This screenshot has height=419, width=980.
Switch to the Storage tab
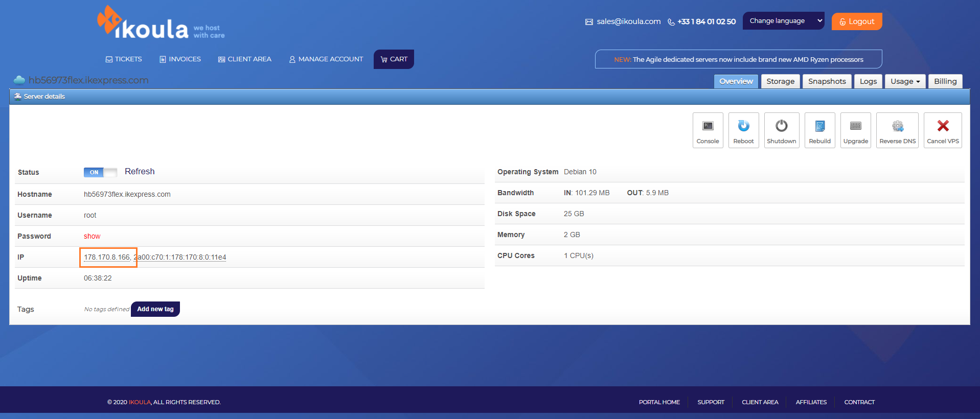pos(780,81)
